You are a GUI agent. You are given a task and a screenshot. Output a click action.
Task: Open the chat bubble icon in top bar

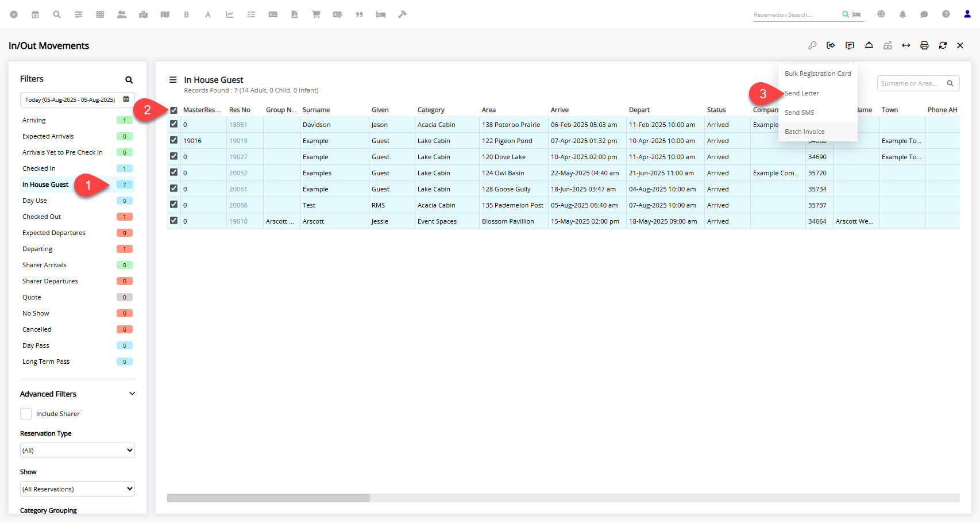[924, 14]
